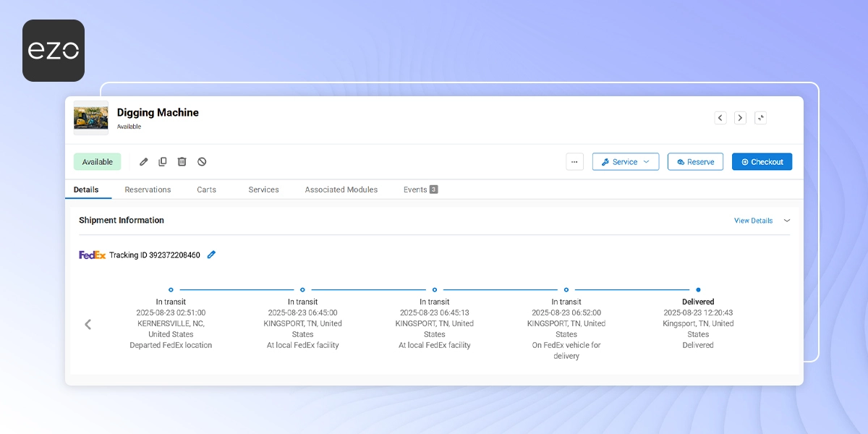Click the blue Checkout button
The height and width of the screenshot is (434, 868).
(x=762, y=161)
